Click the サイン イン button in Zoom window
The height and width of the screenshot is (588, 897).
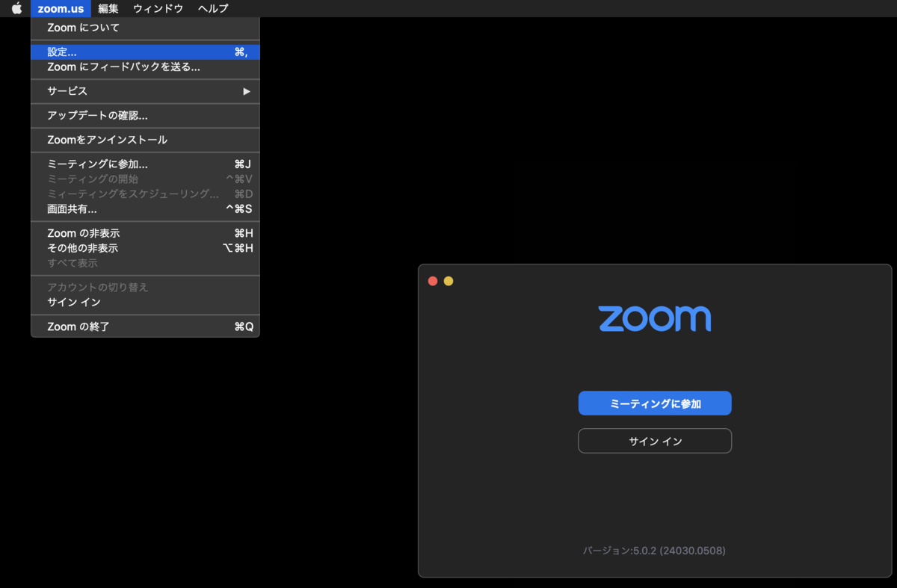(655, 441)
